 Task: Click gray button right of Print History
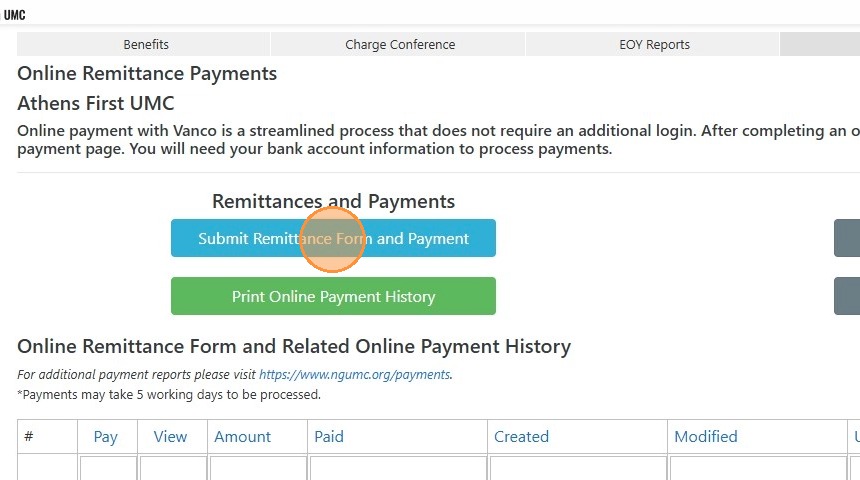point(847,297)
